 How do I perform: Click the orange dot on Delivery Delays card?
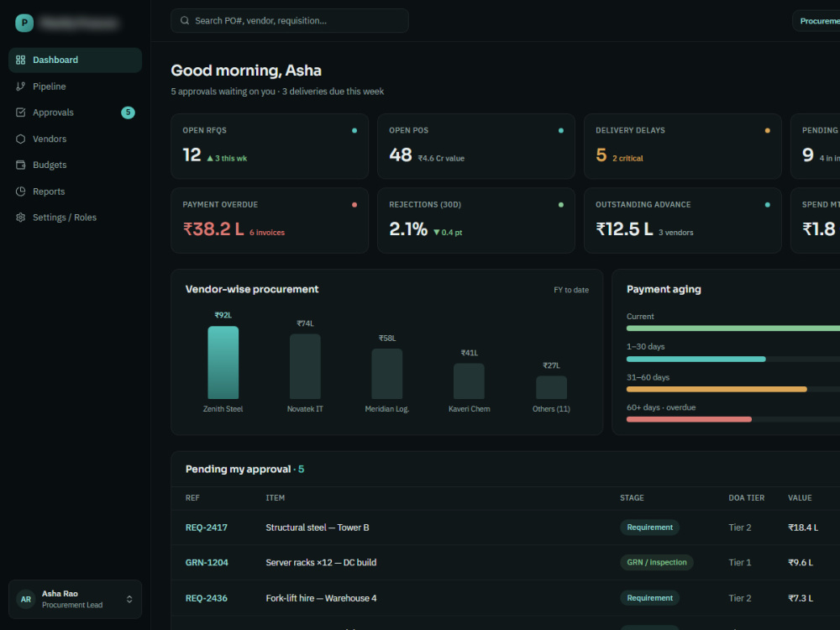tap(767, 131)
